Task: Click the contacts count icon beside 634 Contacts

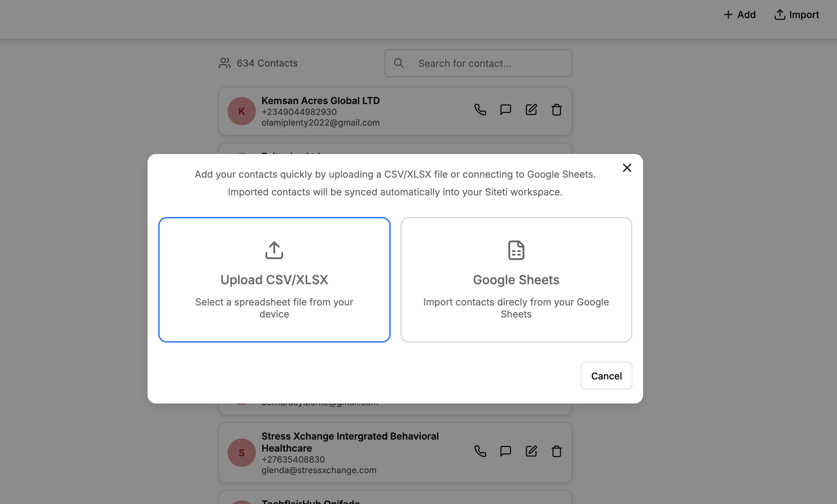Action: click(224, 63)
